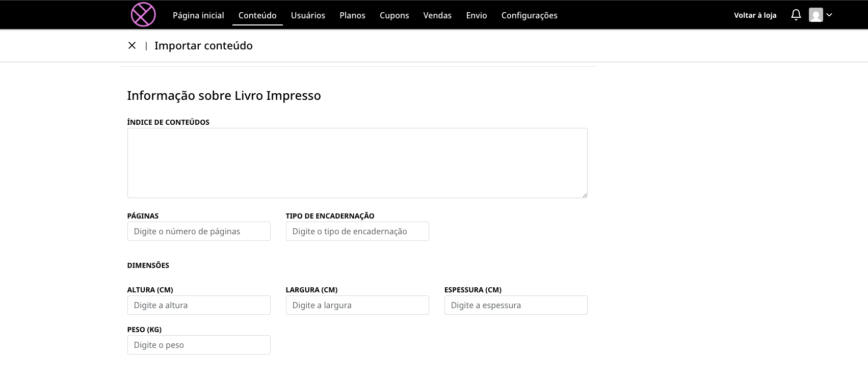Focus the Índice de conteúdos text area
The height and width of the screenshot is (381, 868).
(357, 163)
